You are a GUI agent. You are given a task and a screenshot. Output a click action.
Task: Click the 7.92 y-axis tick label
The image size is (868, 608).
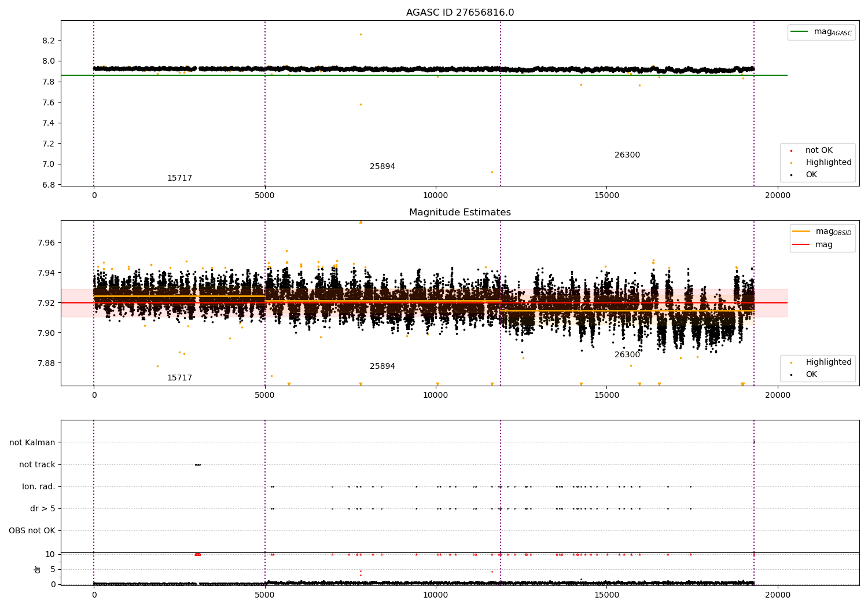pyautogui.click(x=46, y=303)
